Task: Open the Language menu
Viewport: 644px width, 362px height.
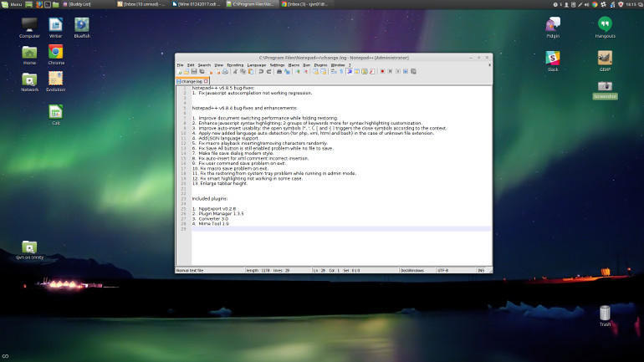Action: [x=257, y=65]
